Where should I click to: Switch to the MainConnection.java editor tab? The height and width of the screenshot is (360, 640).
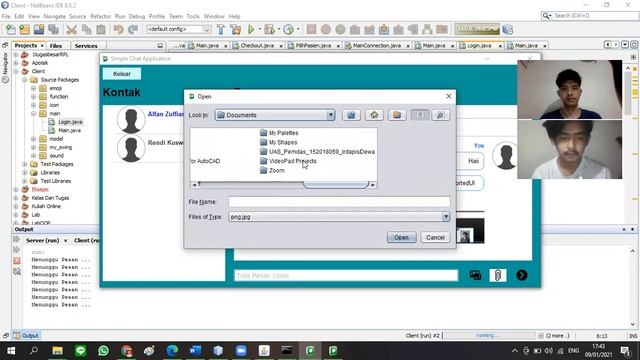click(377, 46)
